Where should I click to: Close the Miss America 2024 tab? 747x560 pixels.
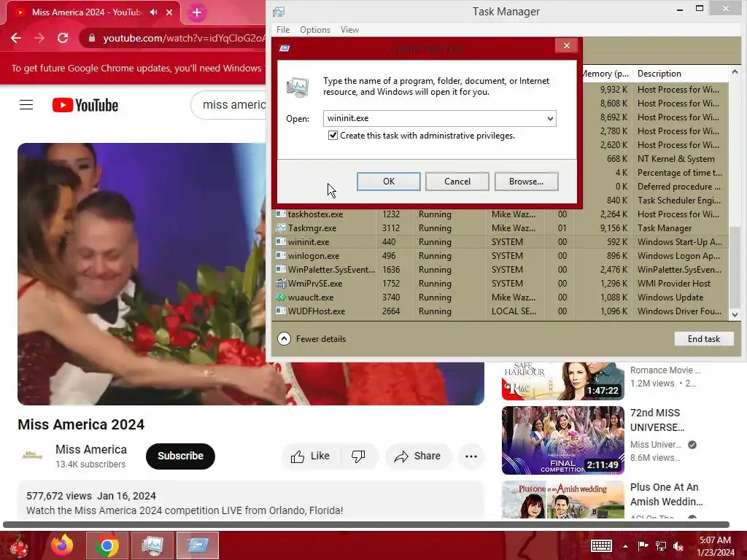(x=169, y=12)
